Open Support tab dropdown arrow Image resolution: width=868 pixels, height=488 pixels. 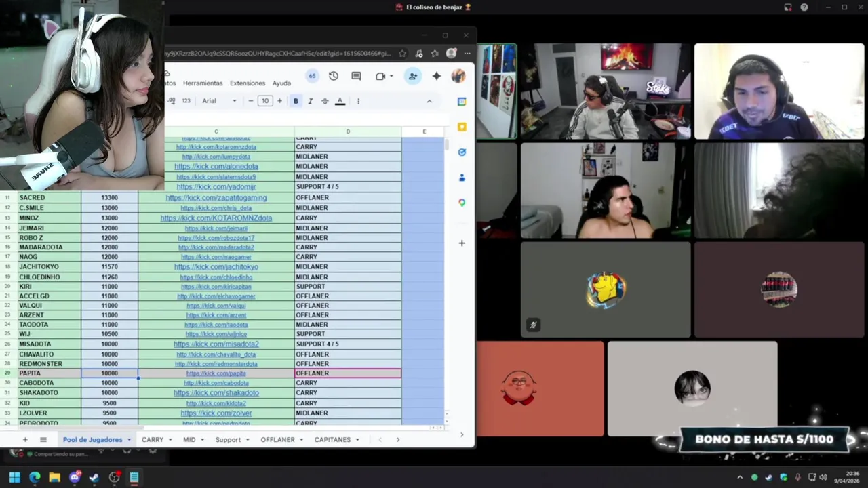tap(248, 440)
